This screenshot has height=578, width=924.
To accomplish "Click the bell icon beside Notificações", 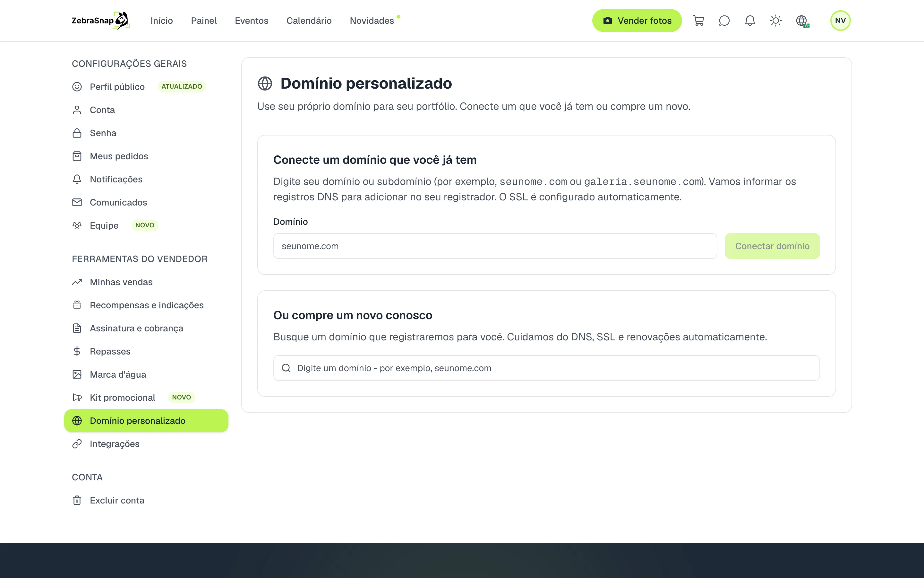I will tap(77, 179).
